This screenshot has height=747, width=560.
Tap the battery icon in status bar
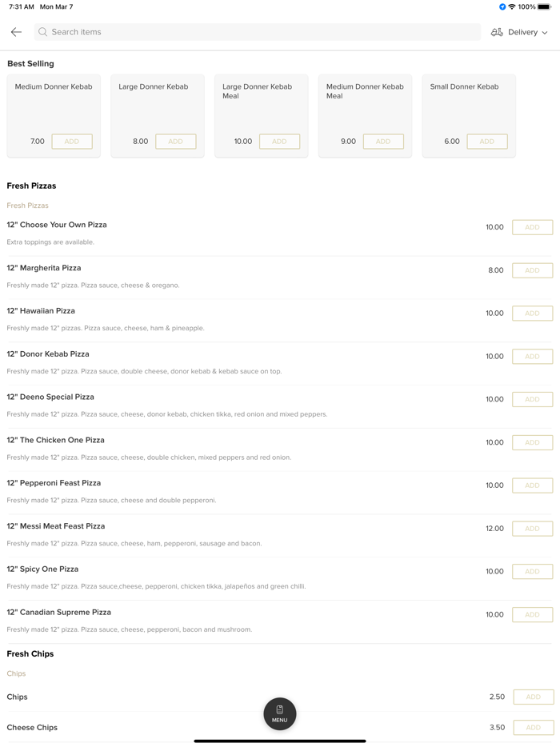pos(544,6)
